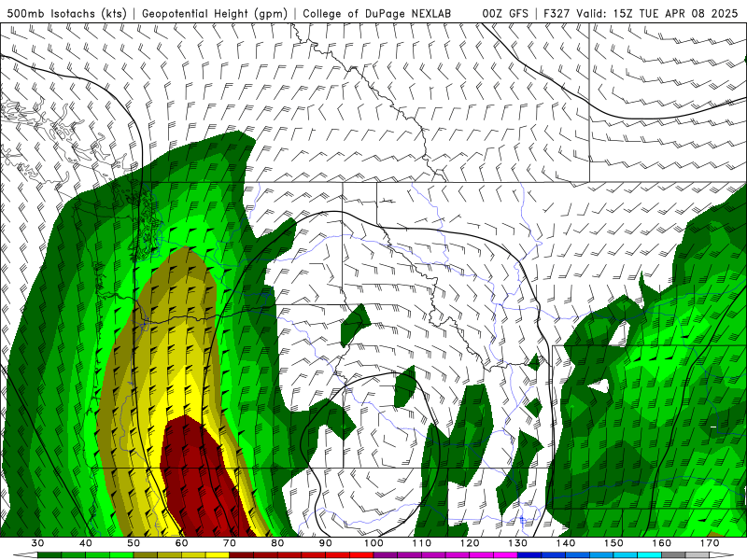Click the 140 label on the color scale

click(x=566, y=543)
